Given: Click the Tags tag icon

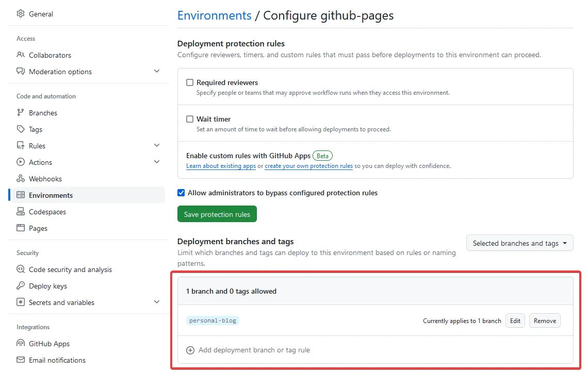Looking at the screenshot, I should pyautogui.click(x=21, y=129).
